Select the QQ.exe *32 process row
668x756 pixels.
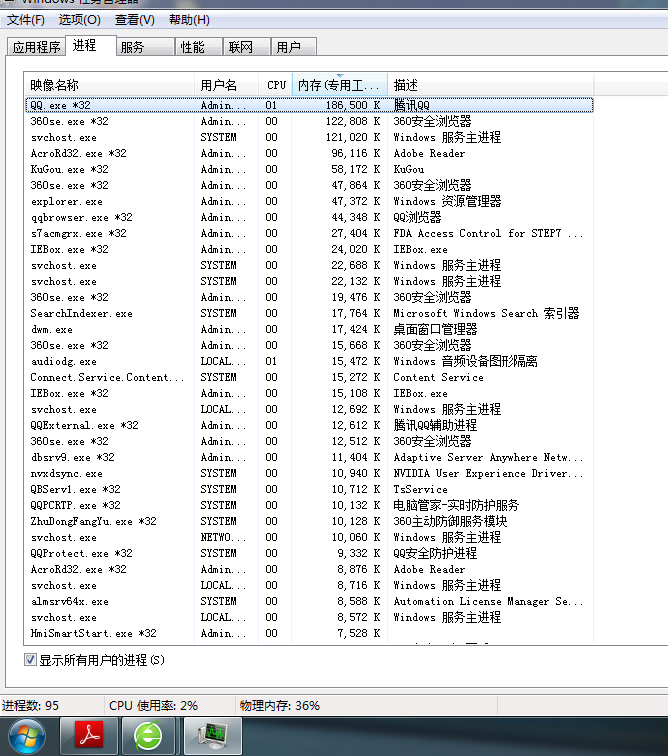click(309, 105)
